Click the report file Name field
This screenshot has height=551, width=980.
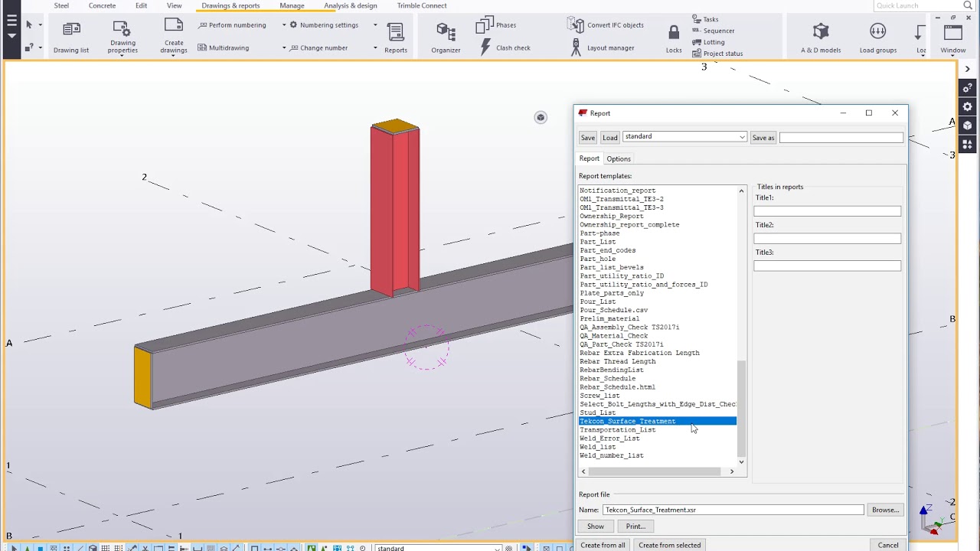click(733, 510)
